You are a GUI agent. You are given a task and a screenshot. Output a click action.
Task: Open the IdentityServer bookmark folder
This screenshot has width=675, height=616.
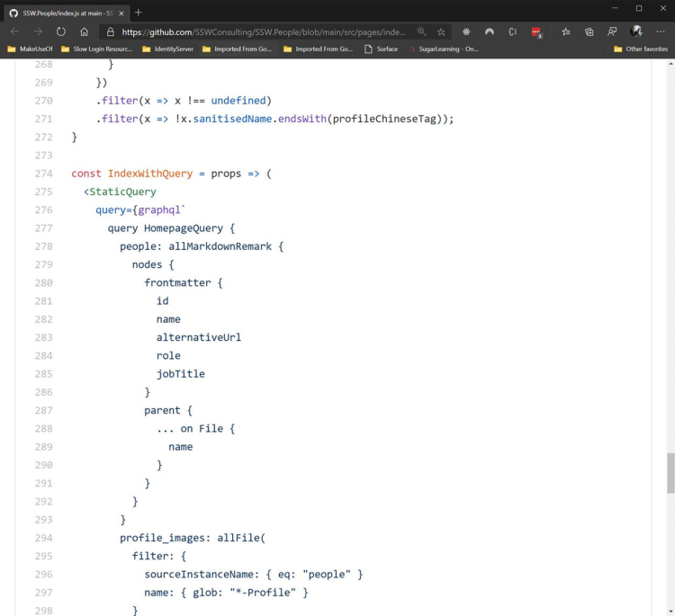point(167,49)
